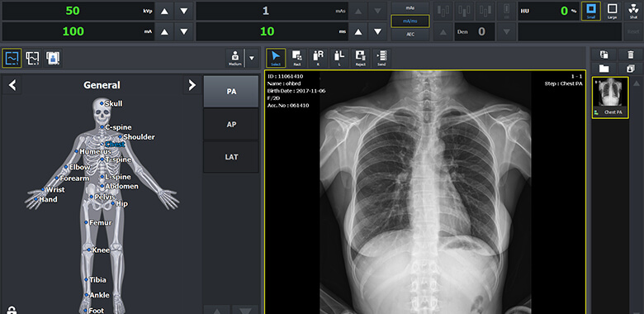Select the arrow Select tool
Image resolution: width=644 pixels, height=314 pixels.
click(276, 58)
